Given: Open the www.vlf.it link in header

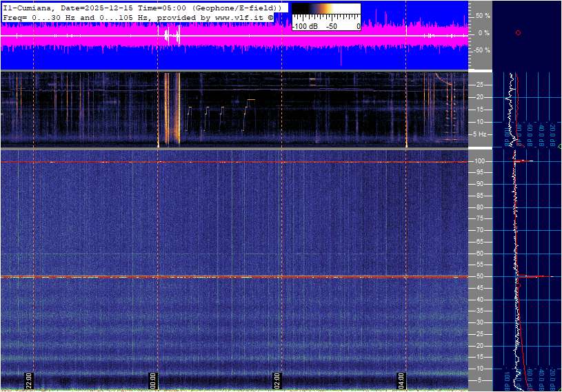Looking at the screenshot, I should click(236, 17).
